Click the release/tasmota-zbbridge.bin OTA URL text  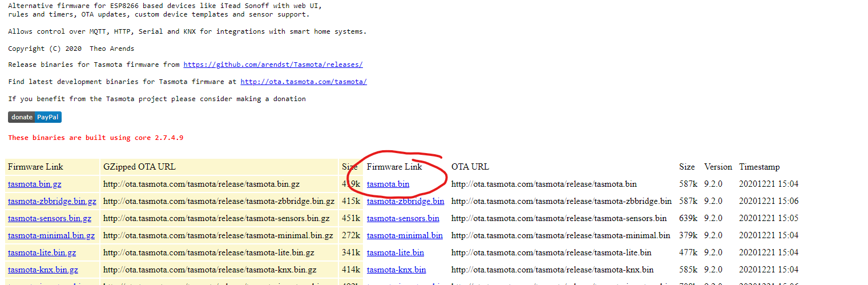562,201
